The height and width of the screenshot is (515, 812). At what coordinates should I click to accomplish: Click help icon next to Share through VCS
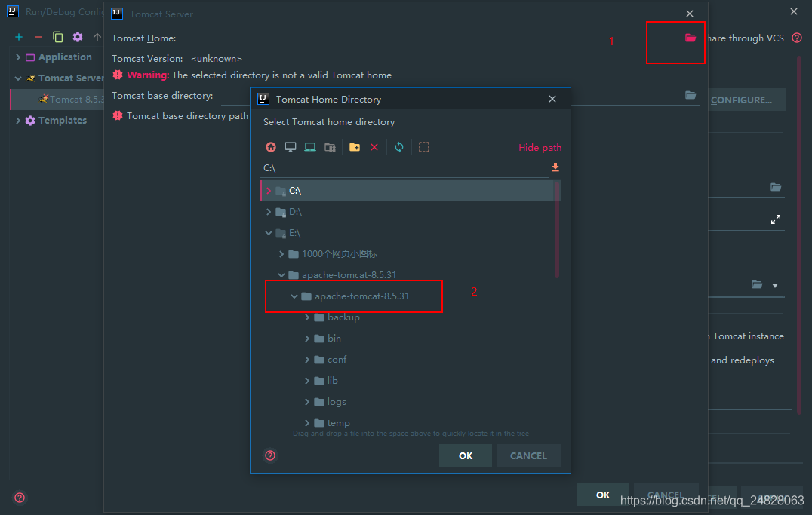[797, 38]
